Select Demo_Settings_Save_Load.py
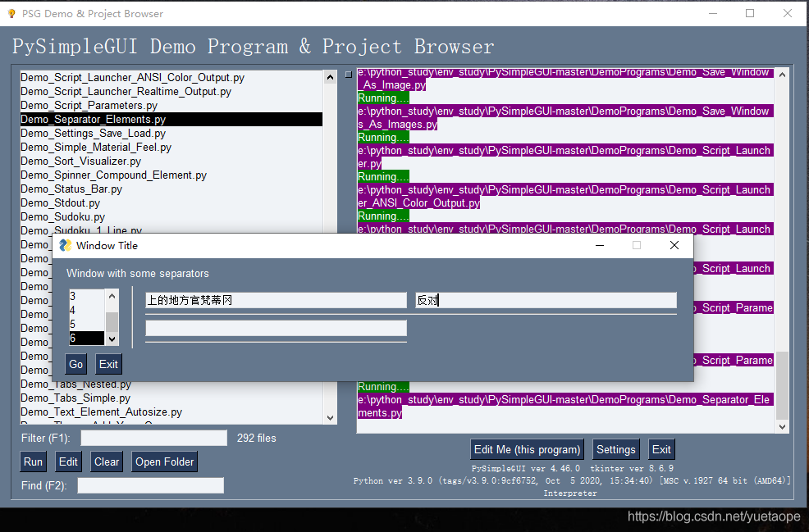This screenshot has width=809, height=532. click(171, 134)
